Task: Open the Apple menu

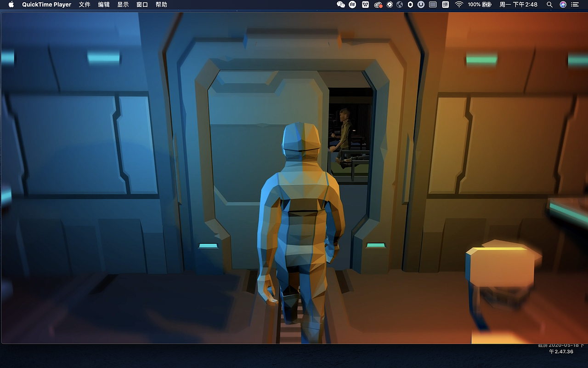Action: point(11,5)
